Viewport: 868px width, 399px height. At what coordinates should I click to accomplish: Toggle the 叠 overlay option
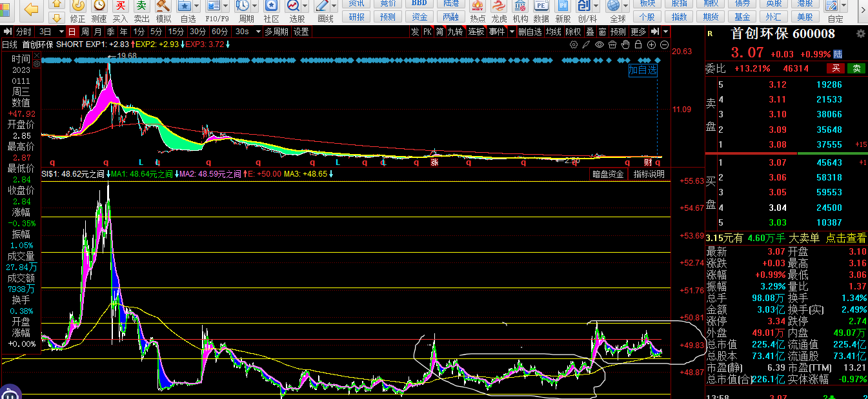click(x=590, y=32)
